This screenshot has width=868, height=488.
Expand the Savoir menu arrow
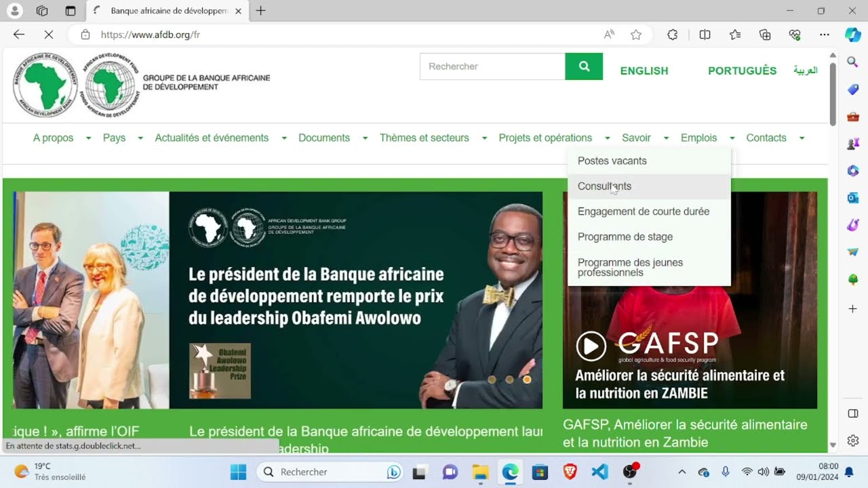[x=666, y=138]
